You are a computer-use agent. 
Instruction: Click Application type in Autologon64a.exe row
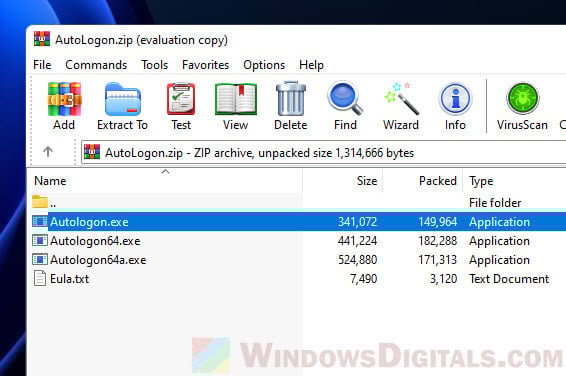(499, 260)
